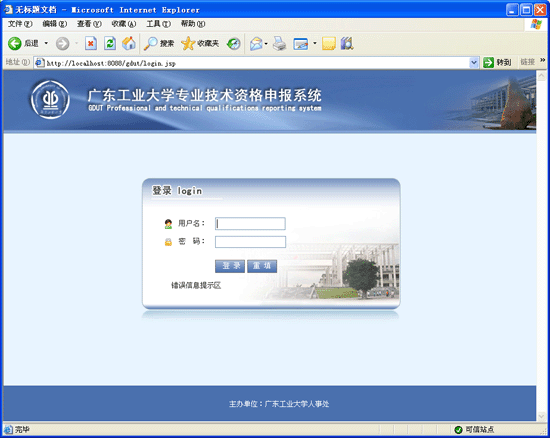This screenshot has height=438, width=550.
Task: Open the Discuss yellow note icon
Action: pyautogui.click(x=329, y=43)
